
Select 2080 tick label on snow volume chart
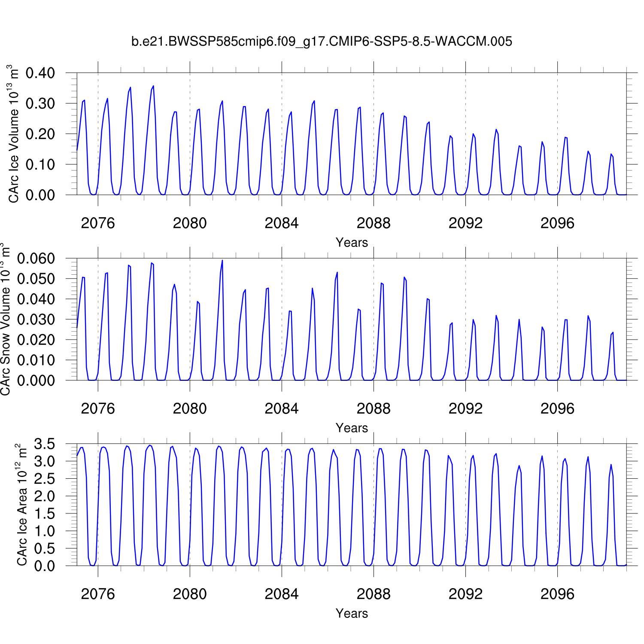pos(190,409)
